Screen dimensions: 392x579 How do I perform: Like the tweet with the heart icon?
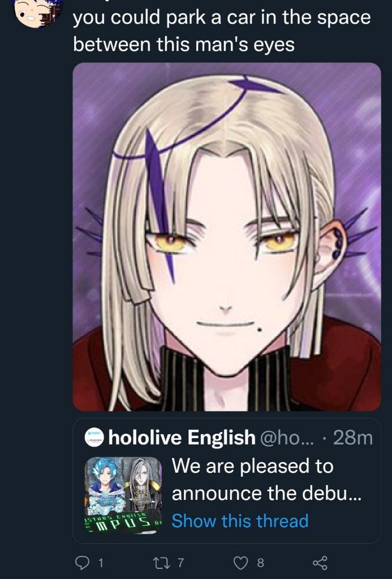tap(241, 563)
